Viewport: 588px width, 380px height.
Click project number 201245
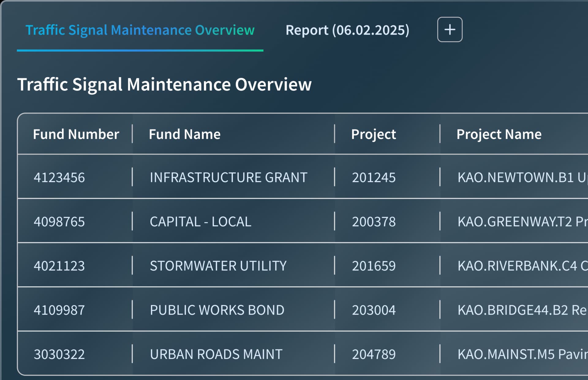(x=374, y=177)
